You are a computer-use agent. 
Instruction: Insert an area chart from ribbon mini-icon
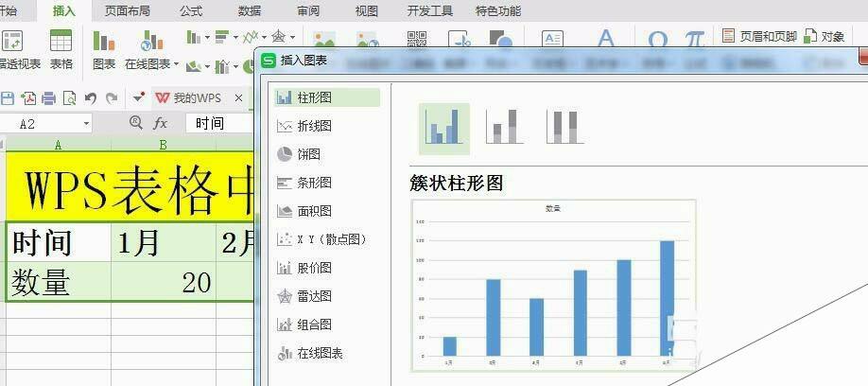(x=193, y=66)
